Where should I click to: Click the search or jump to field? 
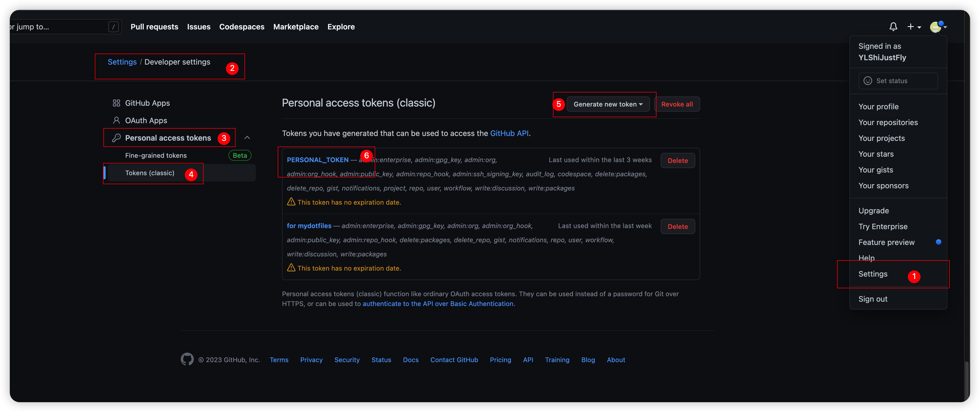point(57,27)
